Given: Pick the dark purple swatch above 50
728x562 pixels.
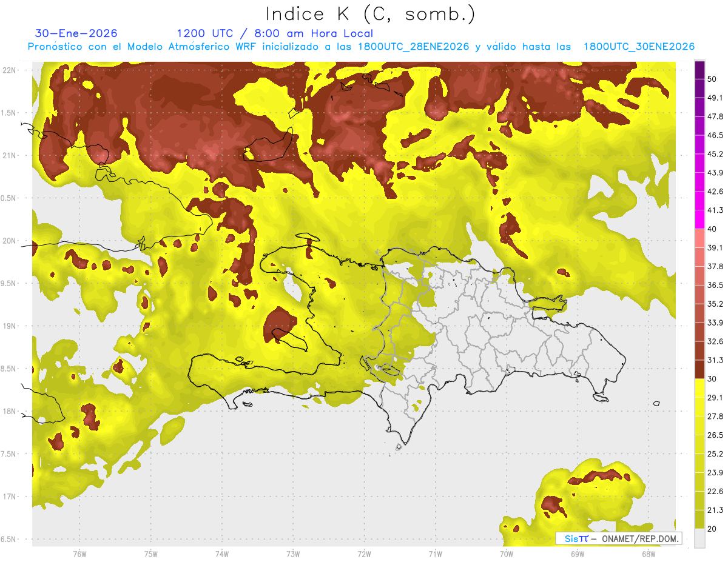Looking at the screenshot, I should point(699,70).
